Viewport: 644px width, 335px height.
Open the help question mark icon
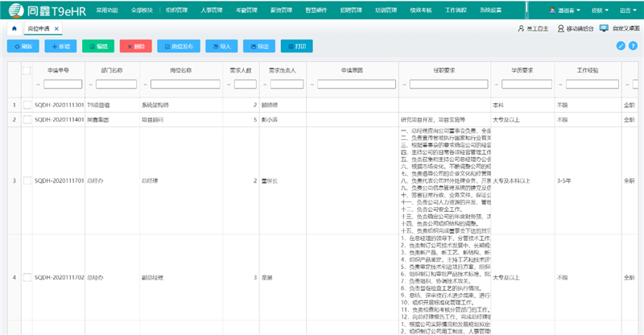633,46
